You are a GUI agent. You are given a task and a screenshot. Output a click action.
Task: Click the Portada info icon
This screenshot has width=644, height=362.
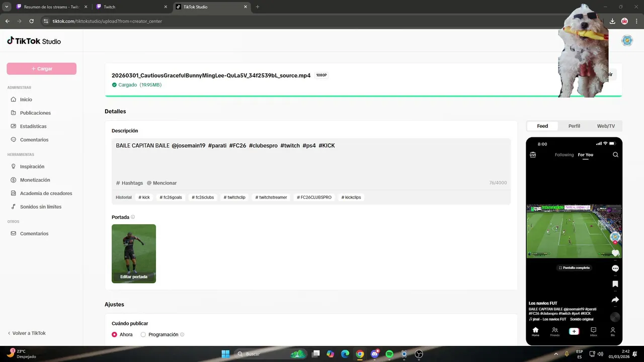(x=133, y=217)
